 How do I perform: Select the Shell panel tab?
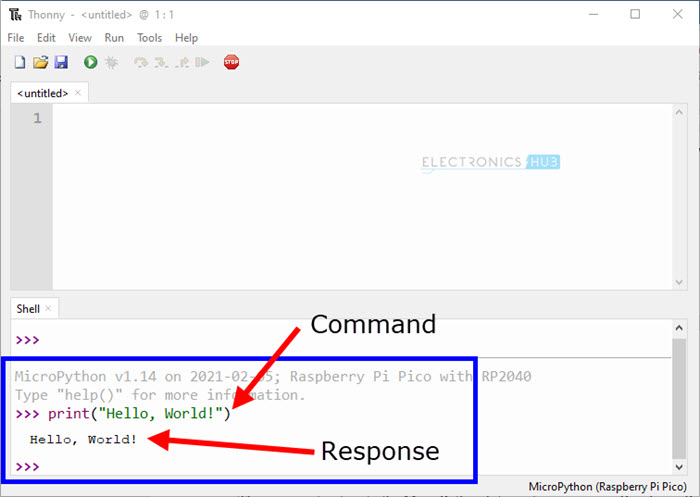pyautogui.click(x=29, y=309)
